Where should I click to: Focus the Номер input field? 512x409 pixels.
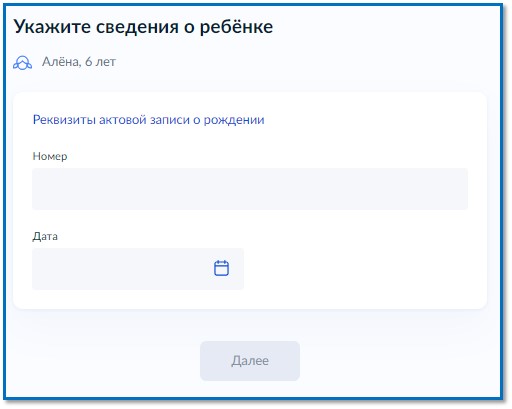point(250,189)
